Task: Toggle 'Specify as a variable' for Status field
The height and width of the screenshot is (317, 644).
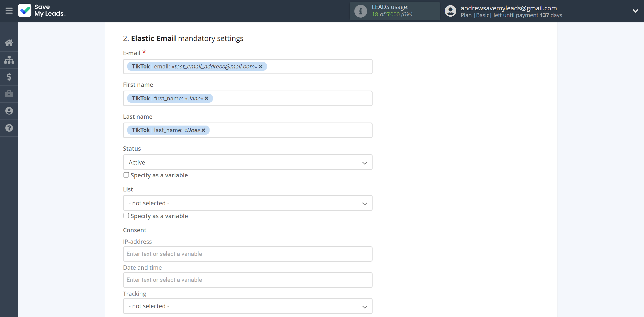Action: [x=126, y=175]
